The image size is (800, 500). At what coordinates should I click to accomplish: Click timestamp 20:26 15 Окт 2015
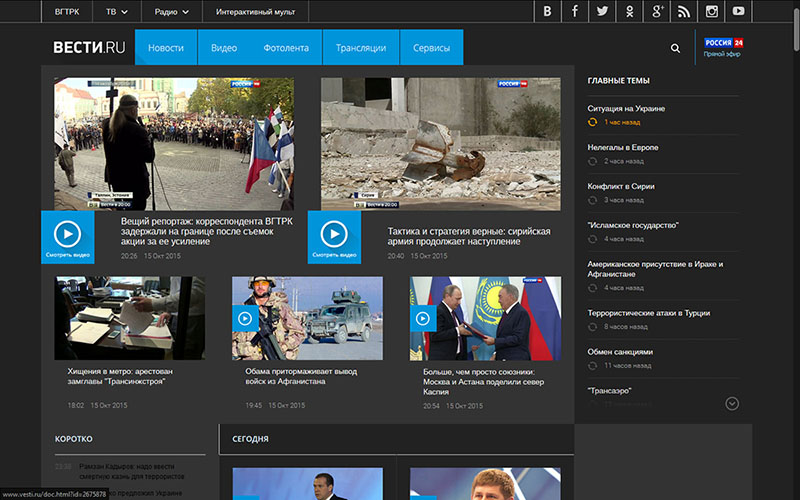(x=151, y=256)
